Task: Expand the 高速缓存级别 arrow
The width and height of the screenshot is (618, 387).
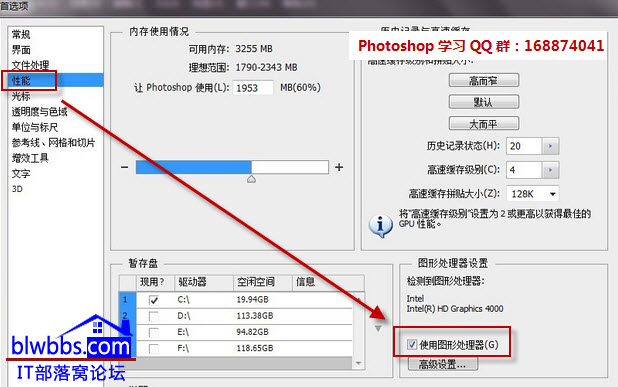Action: click(551, 170)
